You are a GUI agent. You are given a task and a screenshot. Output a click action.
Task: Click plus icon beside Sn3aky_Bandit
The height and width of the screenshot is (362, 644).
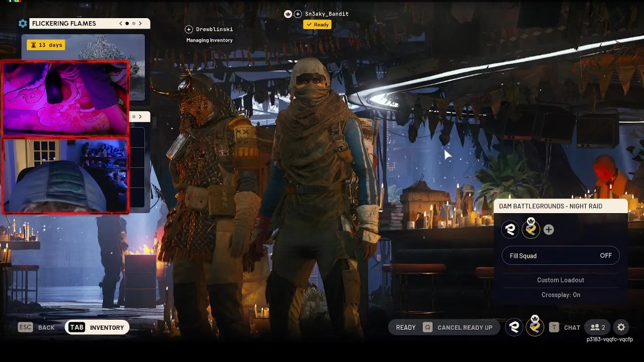[x=298, y=14]
